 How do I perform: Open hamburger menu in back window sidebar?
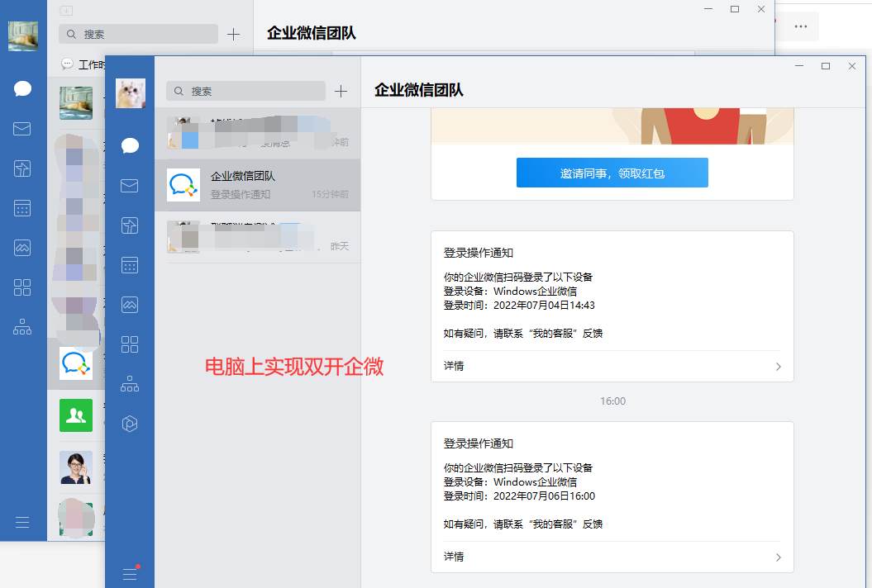(22, 523)
